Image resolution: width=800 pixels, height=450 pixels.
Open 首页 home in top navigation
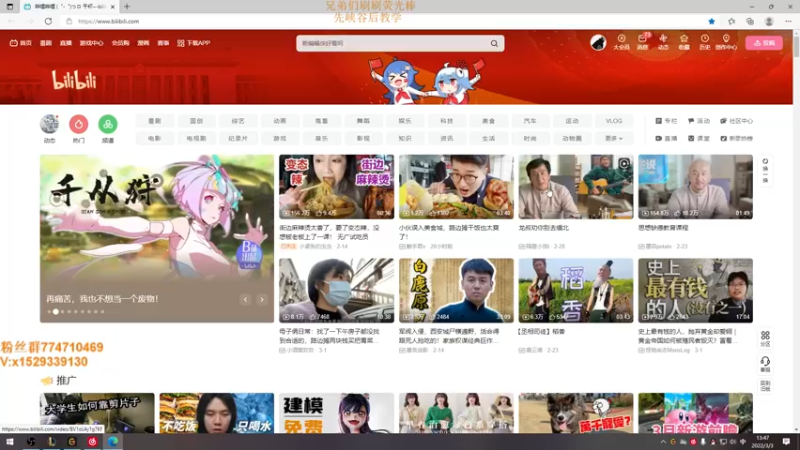pyautogui.click(x=20, y=43)
